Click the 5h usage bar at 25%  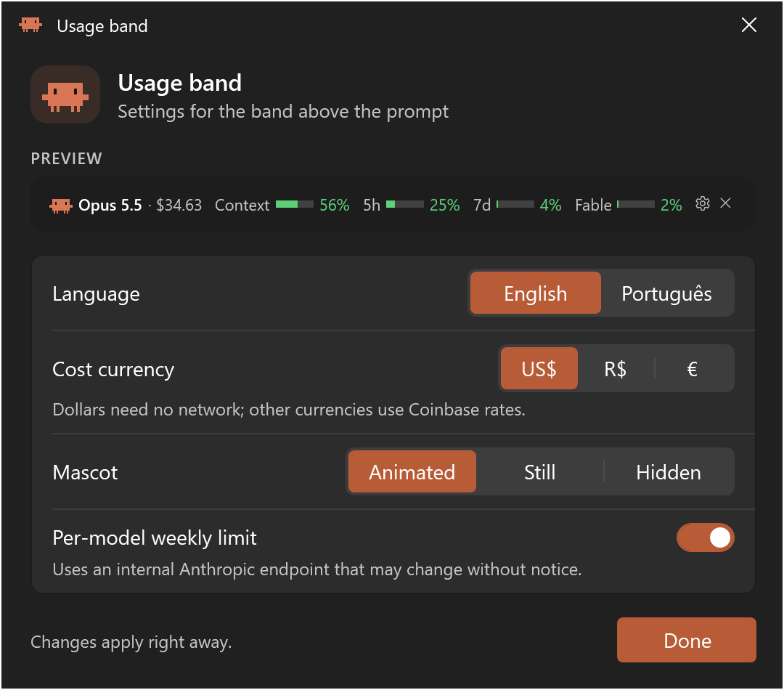click(405, 204)
